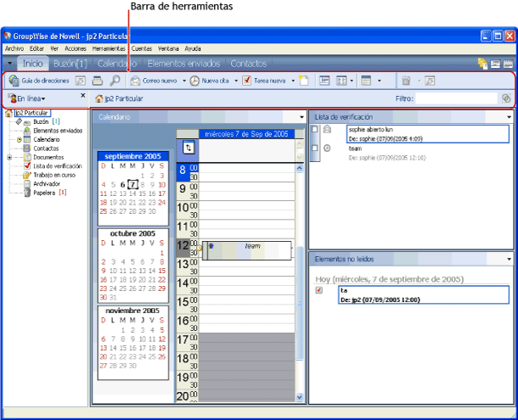Image resolution: width=518 pixels, height=420 pixels.
Task: Check the box for 'sophie abierto lun' item
Action: pos(315,129)
